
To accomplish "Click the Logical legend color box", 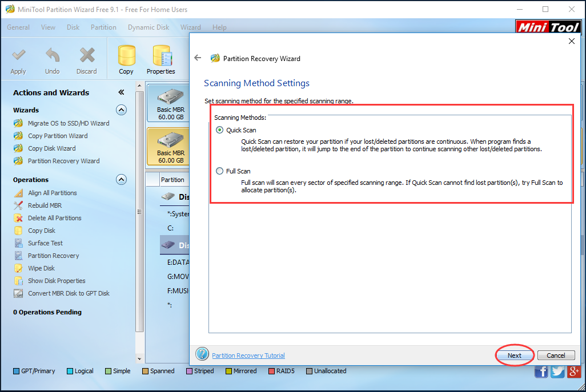I will click(70, 371).
